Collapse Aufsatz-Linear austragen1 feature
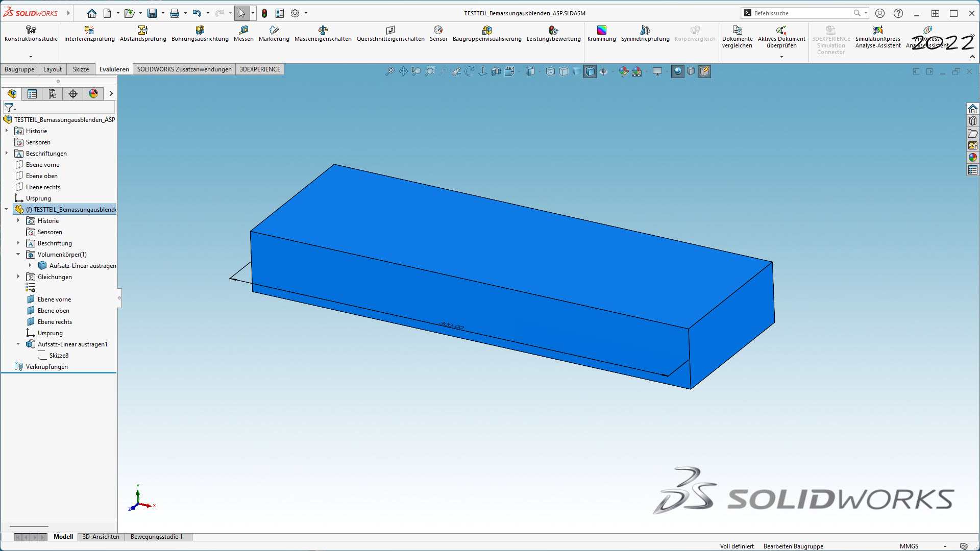The width and height of the screenshot is (980, 551). pyautogui.click(x=18, y=344)
